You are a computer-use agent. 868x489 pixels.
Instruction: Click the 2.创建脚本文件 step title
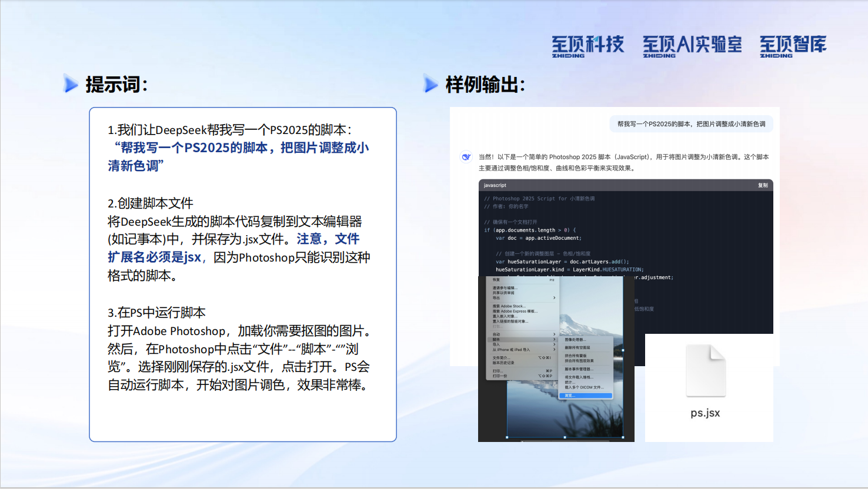pyautogui.click(x=151, y=203)
